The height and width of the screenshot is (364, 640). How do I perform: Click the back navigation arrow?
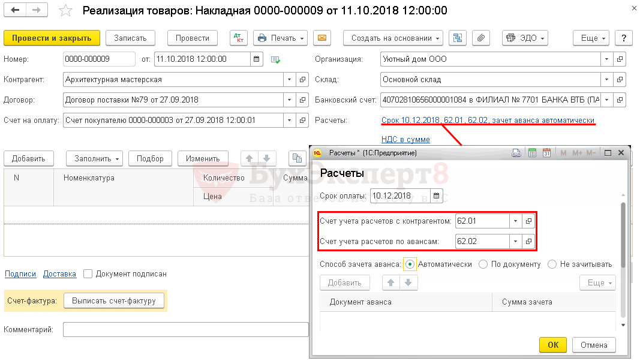[x=15, y=11]
